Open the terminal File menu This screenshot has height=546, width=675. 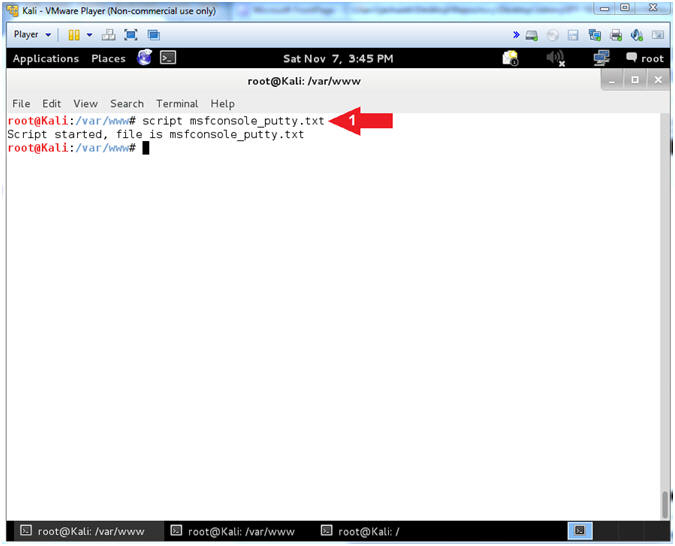coord(21,104)
